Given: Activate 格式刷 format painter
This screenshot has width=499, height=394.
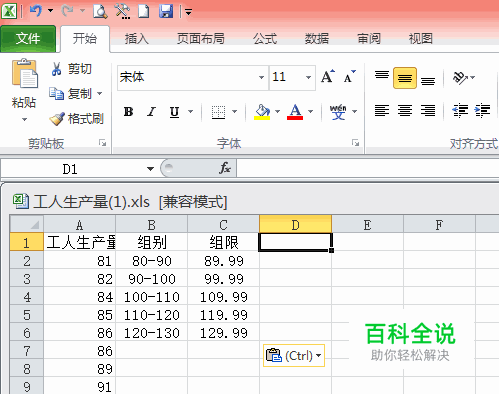Looking at the screenshot, I should [x=77, y=119].
